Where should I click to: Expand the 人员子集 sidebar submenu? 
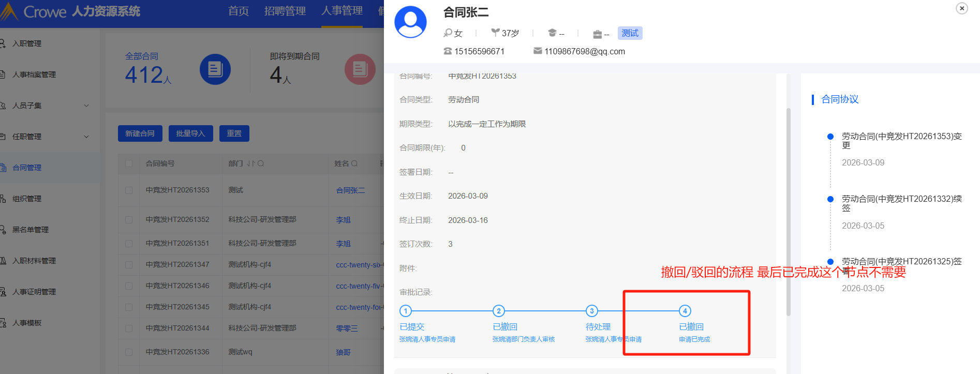tap(86, 106)
